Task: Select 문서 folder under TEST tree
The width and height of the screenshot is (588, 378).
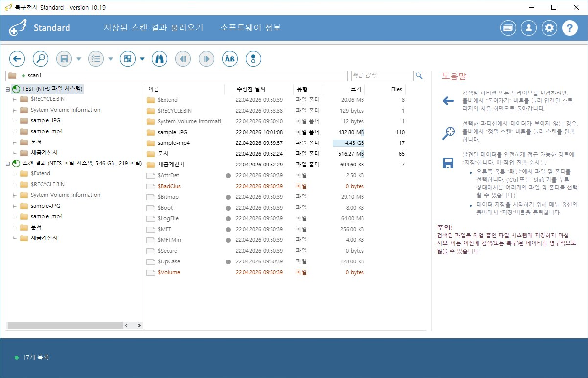Action: click(36, 142)
